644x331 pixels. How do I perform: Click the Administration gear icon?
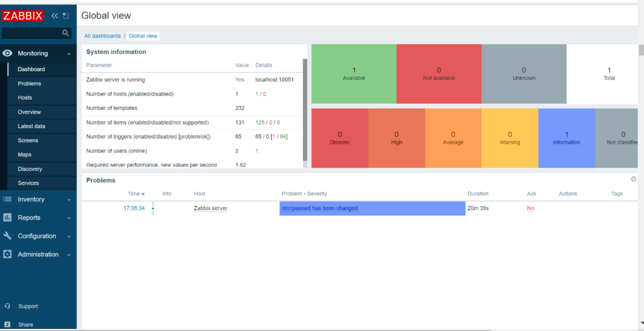click(7, 254)
